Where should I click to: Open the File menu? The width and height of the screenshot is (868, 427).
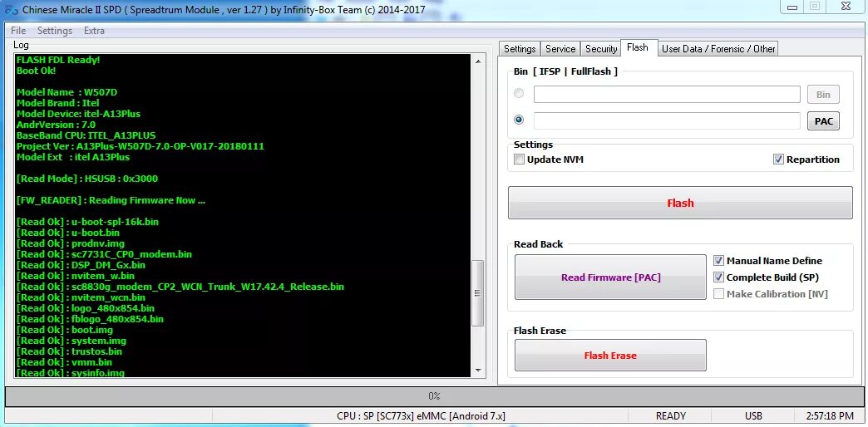pyautogui.click(x=18, y=31)
